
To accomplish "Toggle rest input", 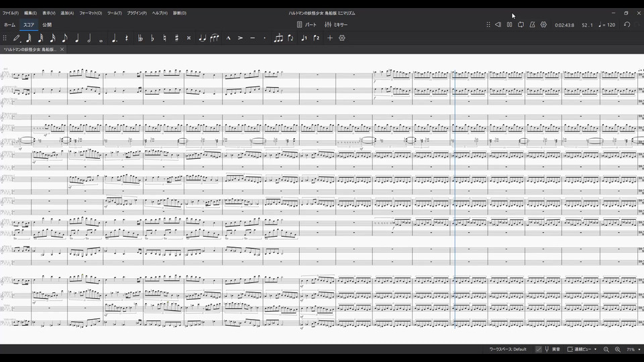I will (x=127, y=38).
